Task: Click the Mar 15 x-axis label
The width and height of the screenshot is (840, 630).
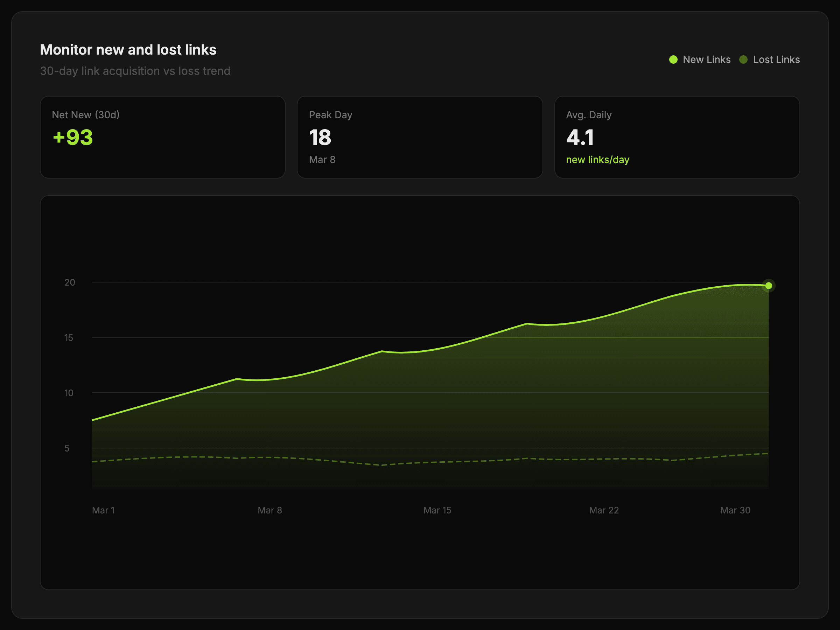Action: pyautogui.click(x=437, y=510)
